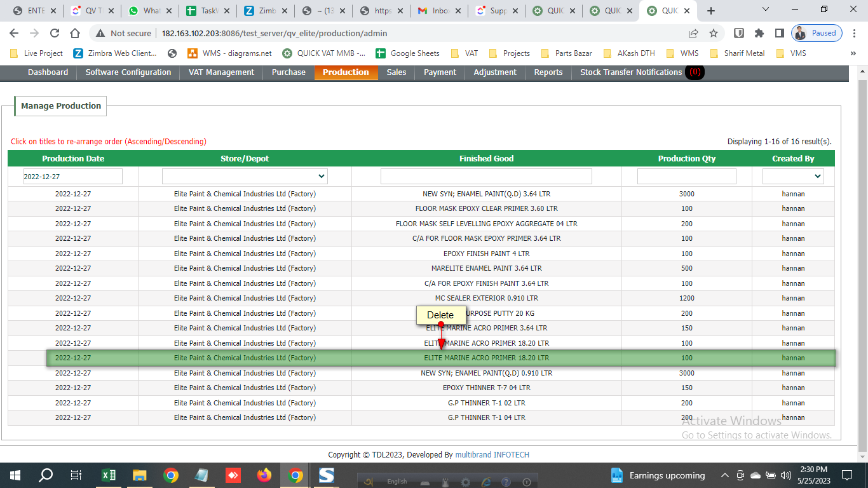
Task: Open the Created By filter dropdown
Action: (x=793, y=176)
